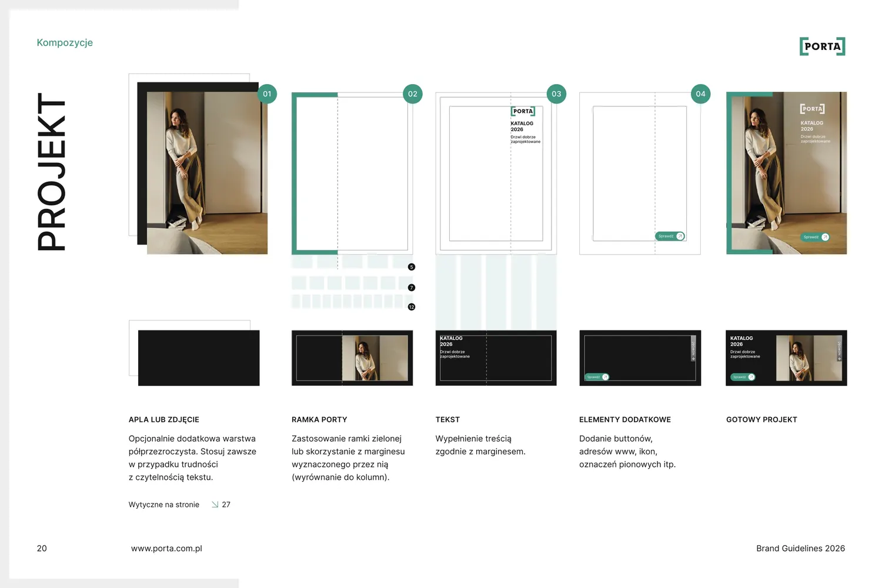Click the paragraph starting 'Zastosowanie ramki zielonej'
The width and height of the screenshot is (882, 588).
click(348, 458)
